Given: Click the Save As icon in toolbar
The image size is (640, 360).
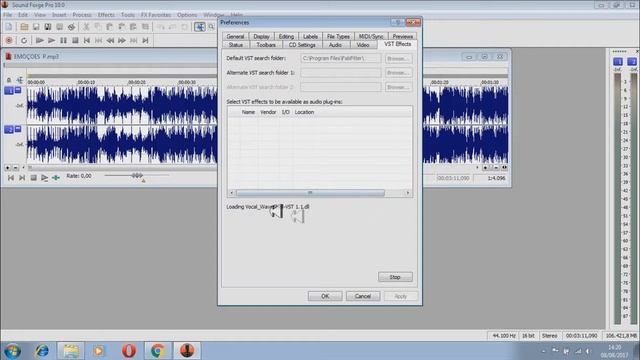Looking at the screenshot, I should (x=48, y=27).
